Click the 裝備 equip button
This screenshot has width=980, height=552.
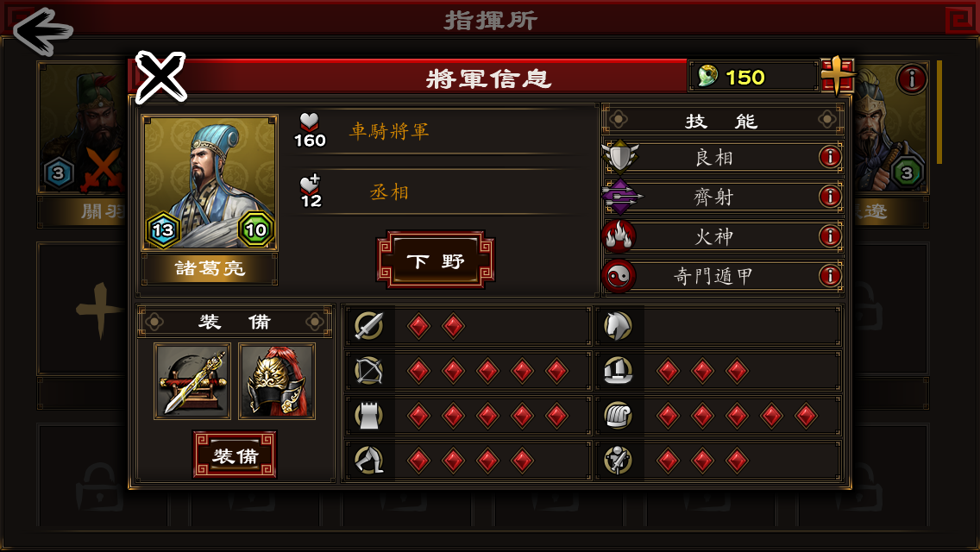(235, 455)
